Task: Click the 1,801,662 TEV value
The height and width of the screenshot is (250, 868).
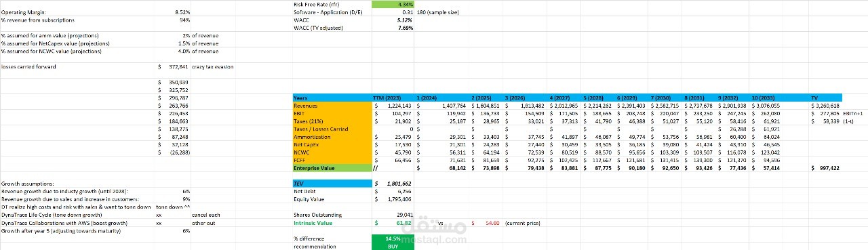Action: tap(393, 183)
